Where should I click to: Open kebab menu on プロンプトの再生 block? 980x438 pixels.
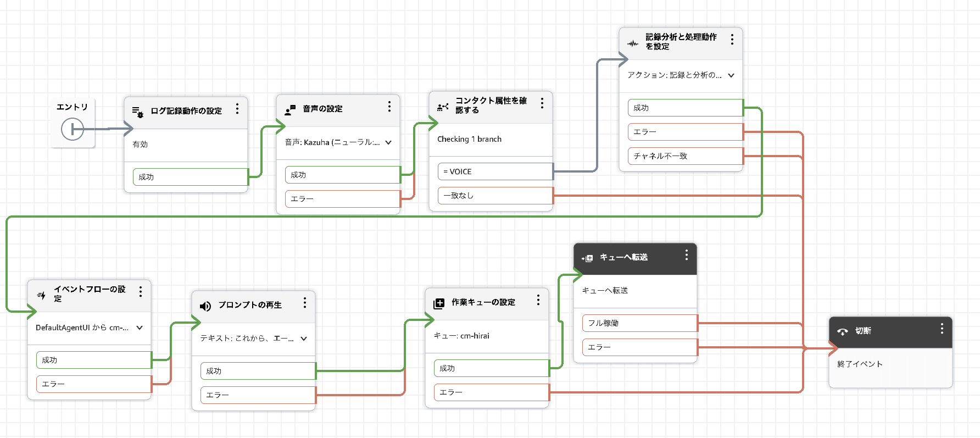pos(305,303)
